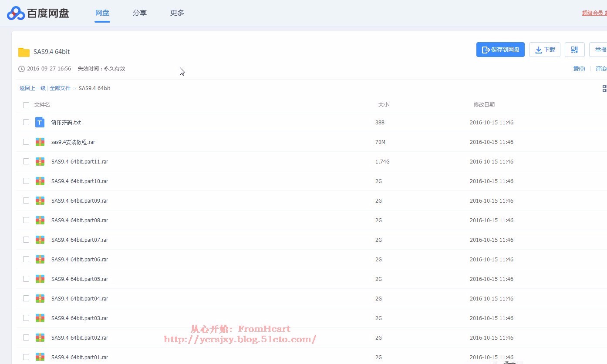Click the 举报 report button
This screenshot has height=364, width=607.
pos(599,50)
